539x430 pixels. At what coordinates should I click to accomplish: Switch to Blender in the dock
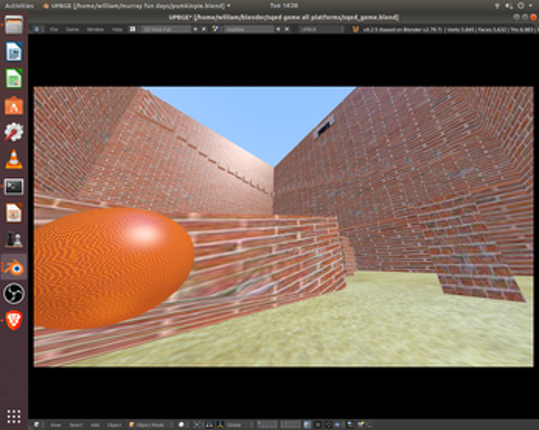14,267
